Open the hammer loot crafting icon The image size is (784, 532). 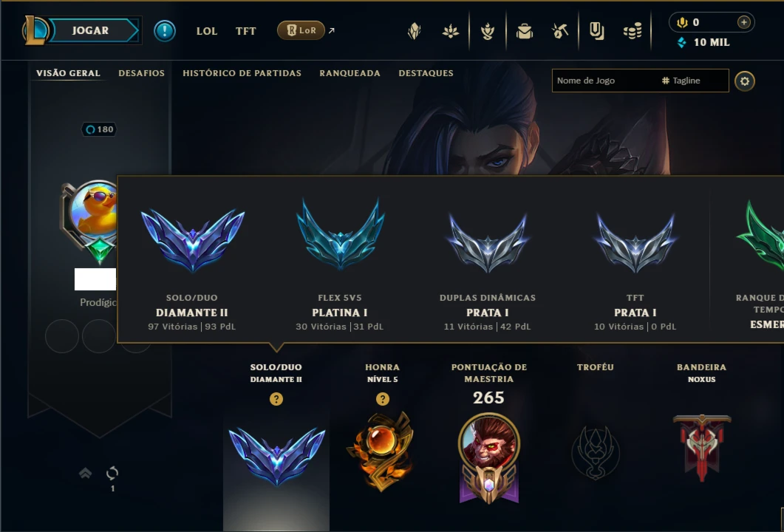point(560,31)
